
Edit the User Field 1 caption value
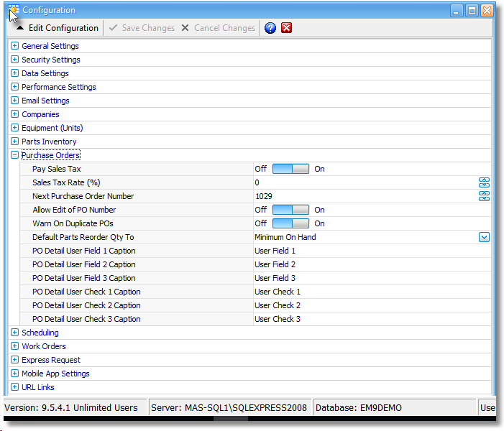tap(372, 251)
